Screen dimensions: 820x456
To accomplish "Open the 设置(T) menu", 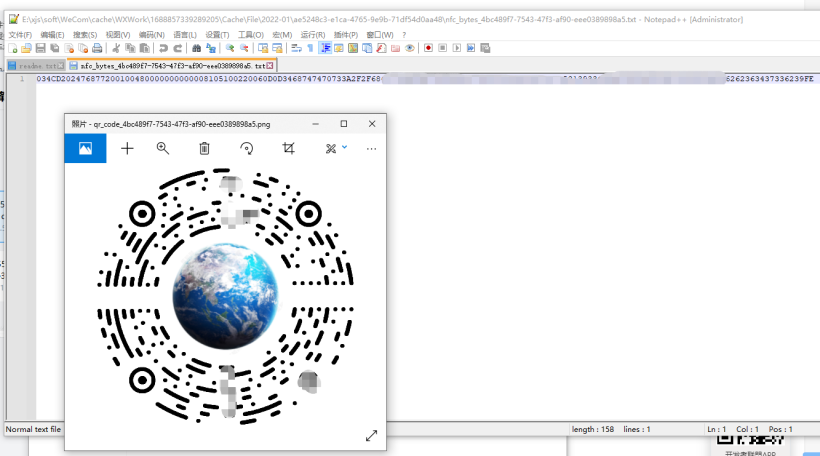I will (217, 35).
